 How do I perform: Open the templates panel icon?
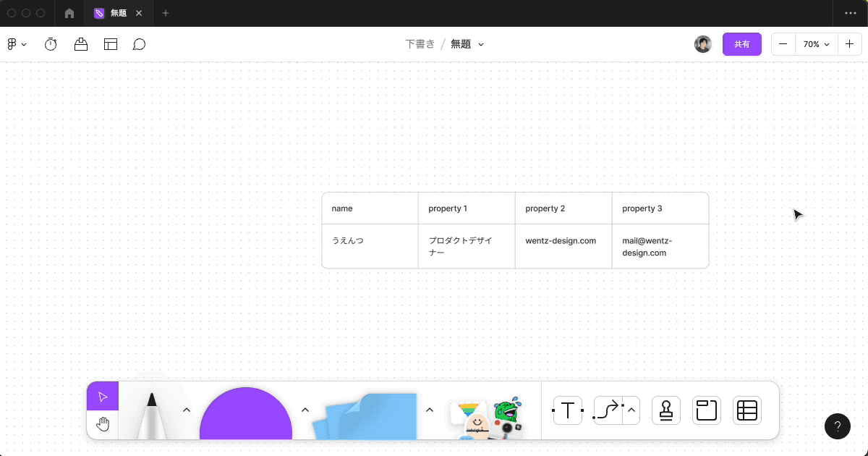click(111, 44)
